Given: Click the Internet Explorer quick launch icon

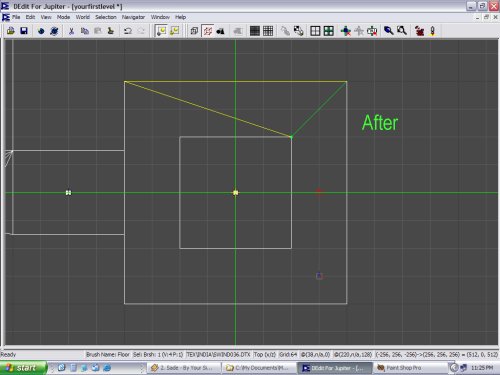Looking at the screenshot, I should tap(107, 368).
